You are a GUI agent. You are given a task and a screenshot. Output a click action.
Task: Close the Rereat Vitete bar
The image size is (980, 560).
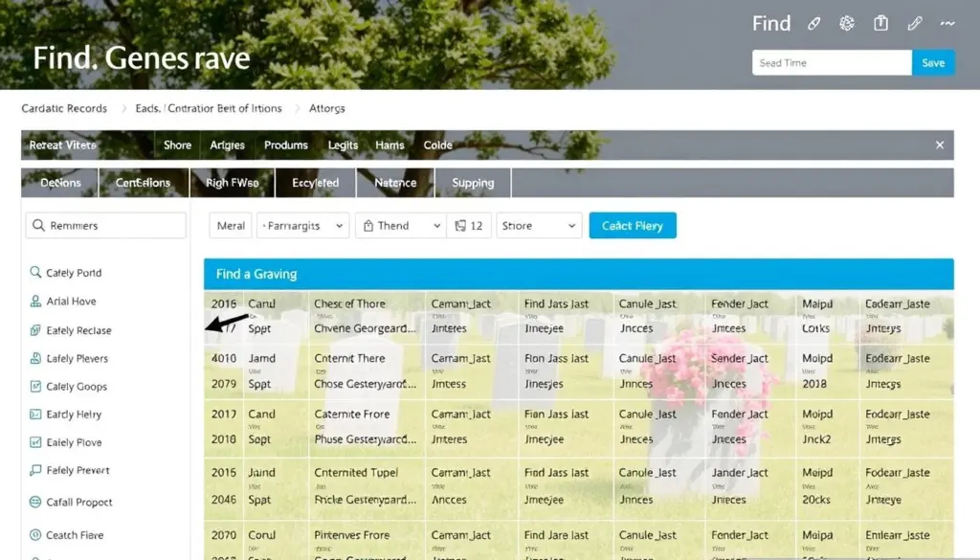coord(940,145)
